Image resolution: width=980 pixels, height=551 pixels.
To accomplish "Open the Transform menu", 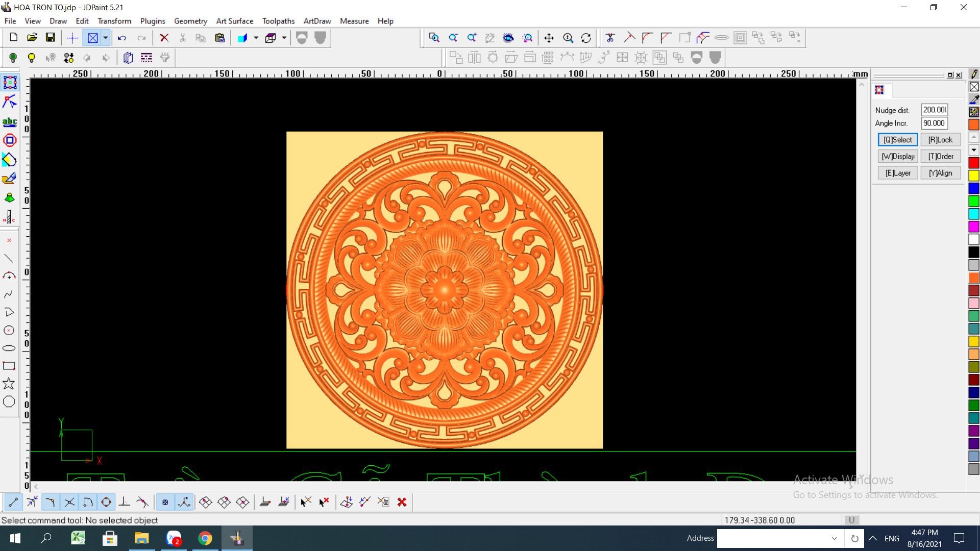I will [x=114, y=21].
